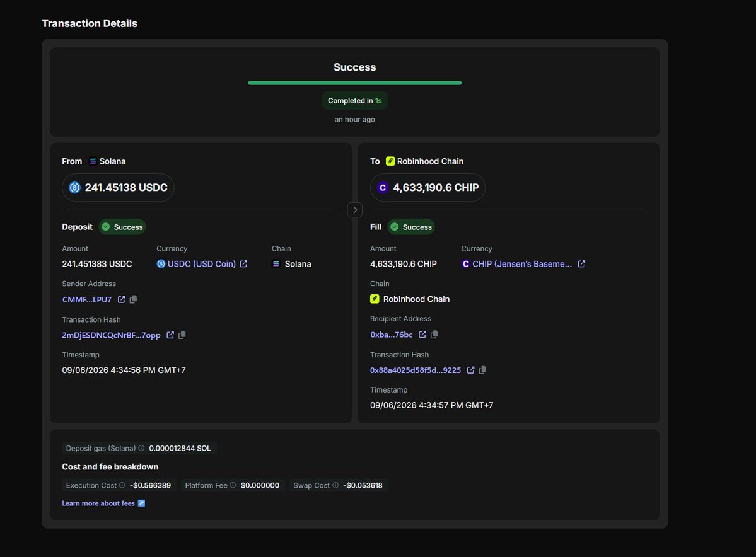Screen dimensions: 756x557
Task: Click platform fee value $0.000000
Action: coord(260,485)
